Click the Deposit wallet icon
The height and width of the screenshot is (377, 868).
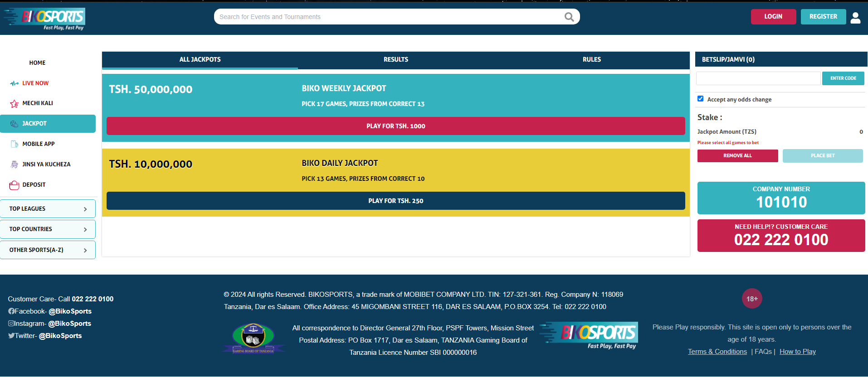[15, 185]
